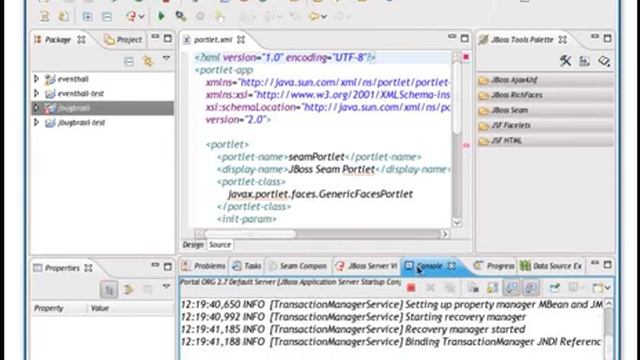
Task: Click Pin Console icon
Action: tap(554, 288)
